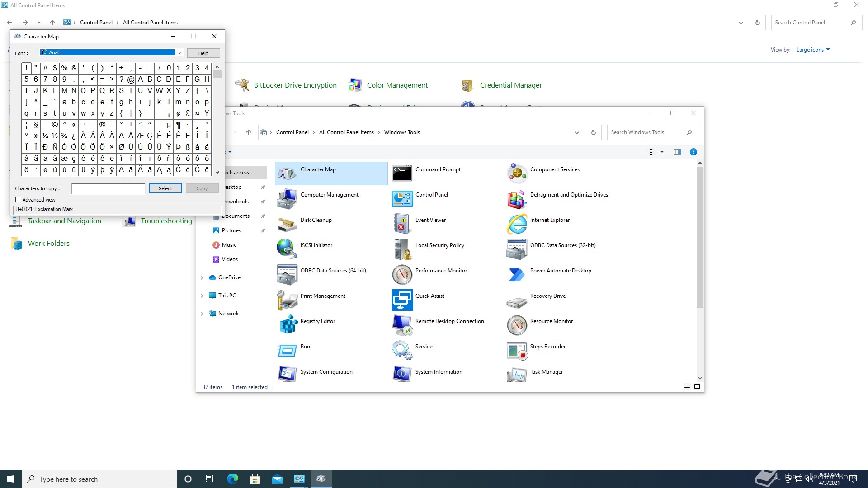Open Services icon

[x=402, y=350]
